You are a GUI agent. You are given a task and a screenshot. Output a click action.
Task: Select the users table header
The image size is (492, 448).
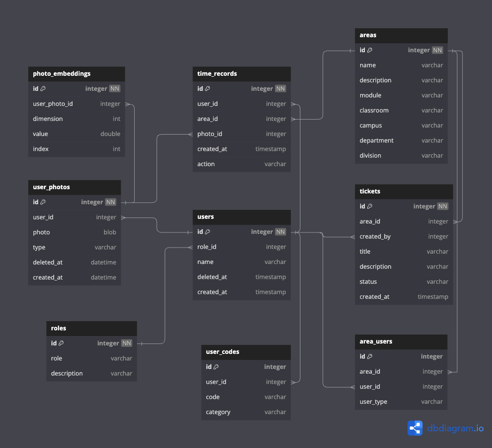point(242,217)
